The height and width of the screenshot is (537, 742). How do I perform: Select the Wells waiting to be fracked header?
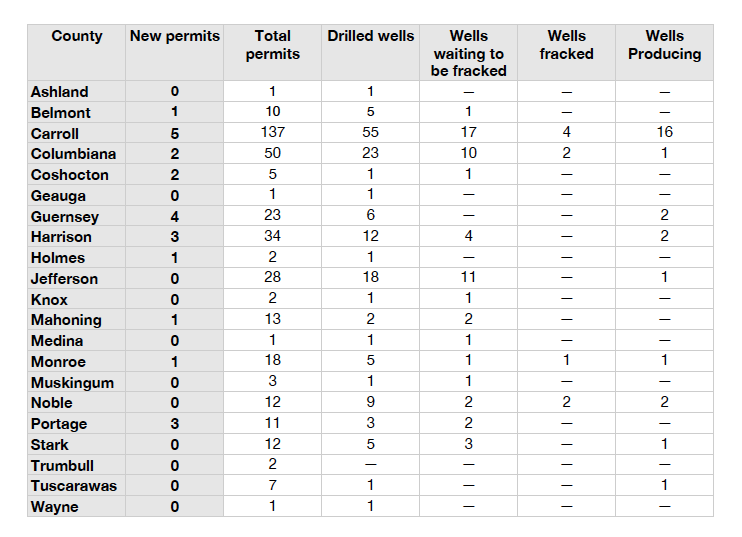coord(468,54)
